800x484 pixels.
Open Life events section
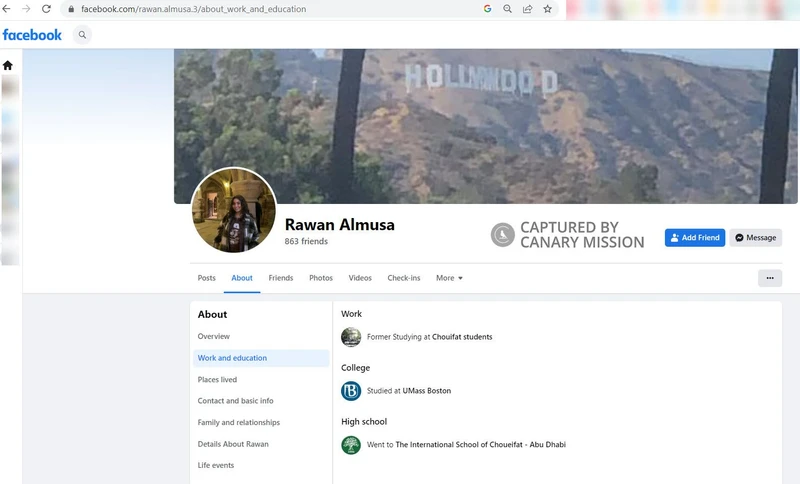216,465
